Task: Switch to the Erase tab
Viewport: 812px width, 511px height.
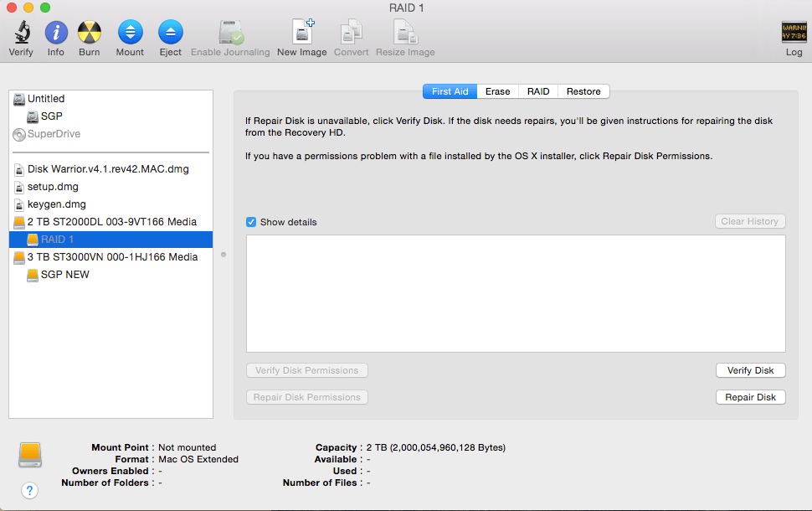Action: [x=498, y=91]
